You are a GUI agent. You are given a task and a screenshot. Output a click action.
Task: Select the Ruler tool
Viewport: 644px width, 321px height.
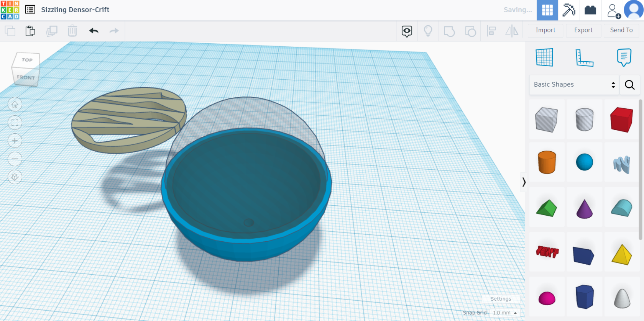584,57
